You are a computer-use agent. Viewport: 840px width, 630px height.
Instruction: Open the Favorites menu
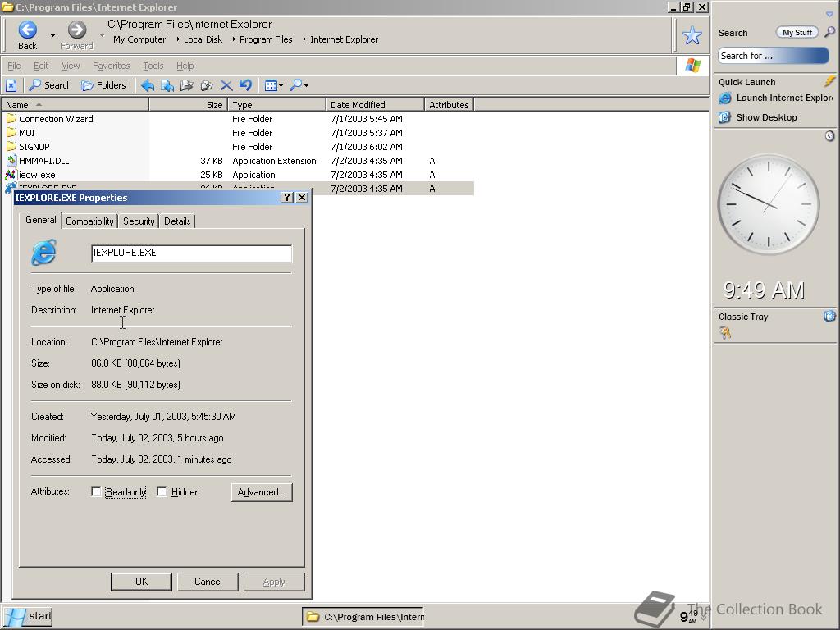pyautogui.click(x=111, y=66)
